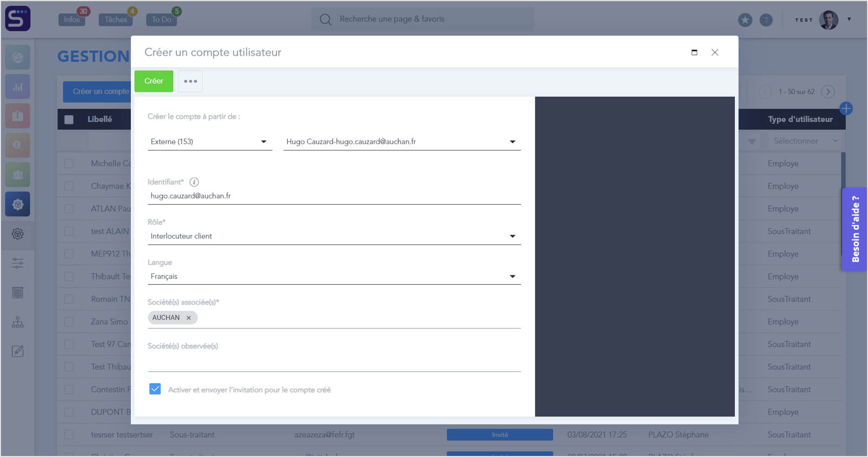Check the ATLAN row checkbox
This screenshot has width=868, height=457.
click(69, 209)
